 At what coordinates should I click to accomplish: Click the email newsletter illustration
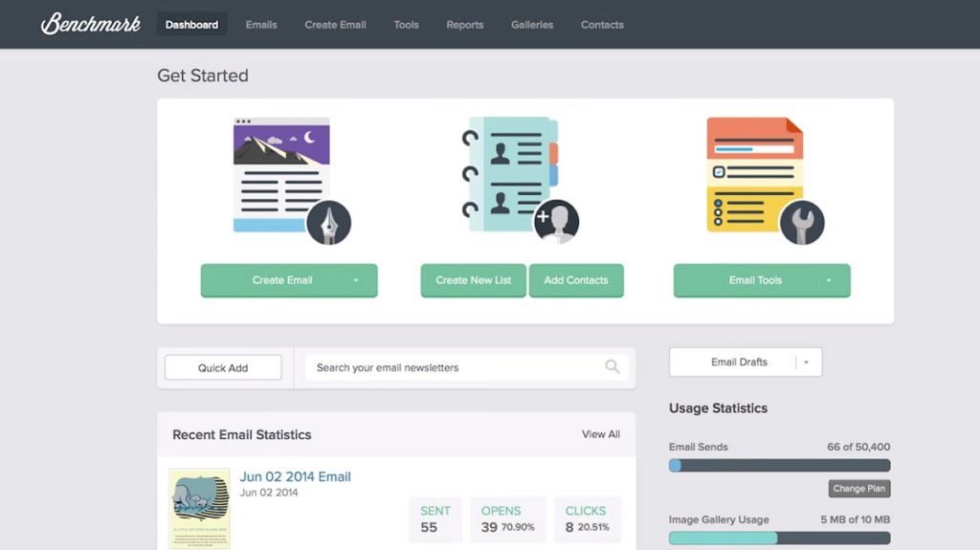tap(282, 174)
